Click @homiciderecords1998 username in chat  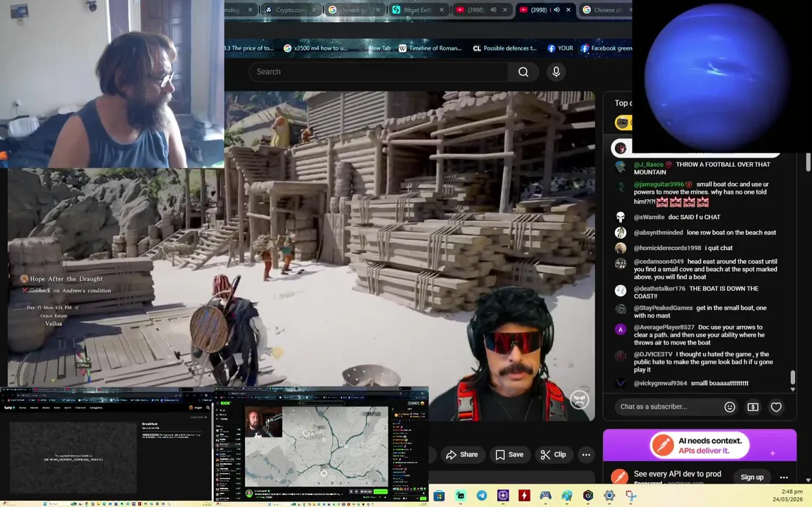click(x=668, y=248)
